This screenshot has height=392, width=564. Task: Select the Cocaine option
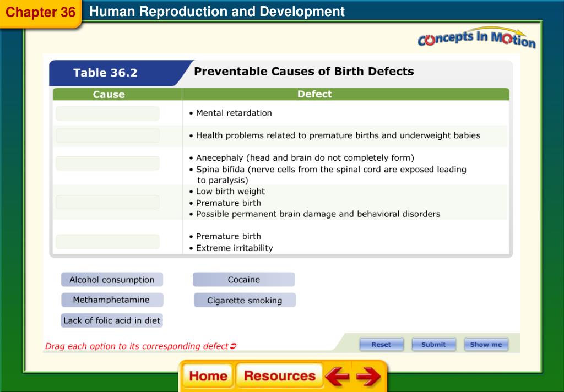(x=244, y=280)
